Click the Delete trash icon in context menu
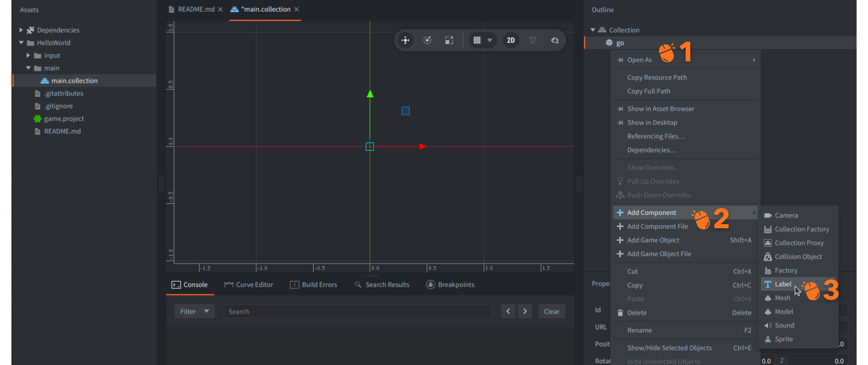 click(620, 313)
